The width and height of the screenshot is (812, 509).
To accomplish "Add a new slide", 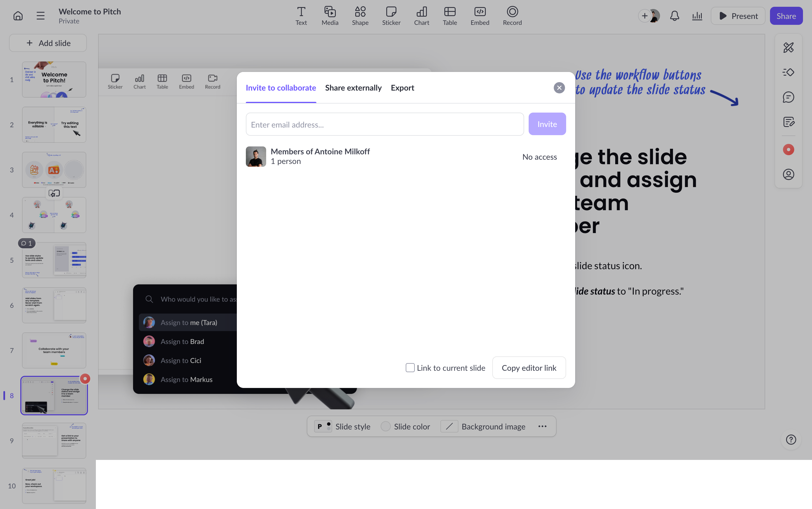I will click(x=48, y=43).
